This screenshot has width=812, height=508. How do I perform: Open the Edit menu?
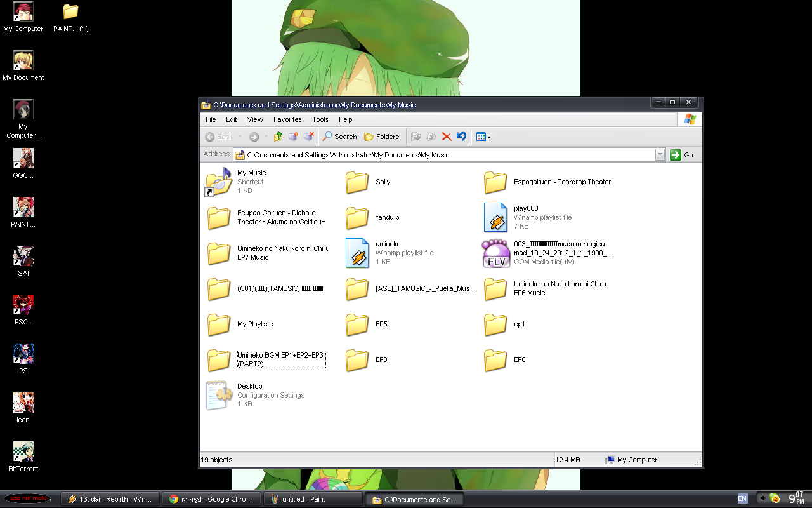click(232, 119)
